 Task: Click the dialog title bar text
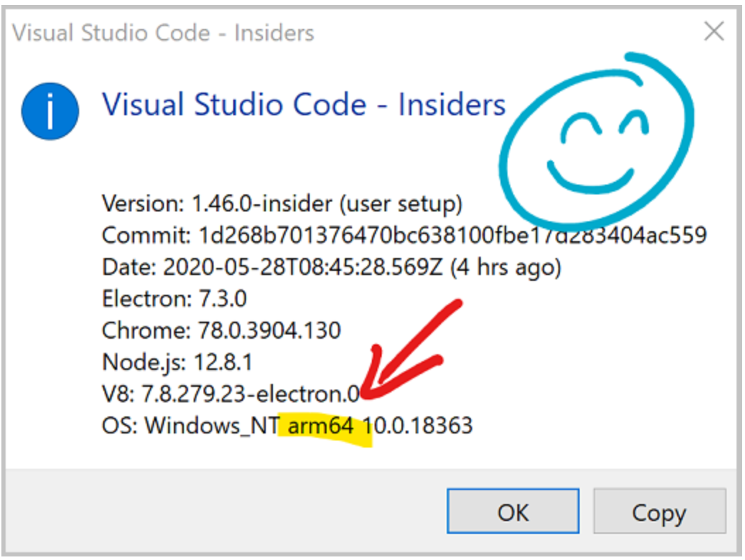[163, 33]
